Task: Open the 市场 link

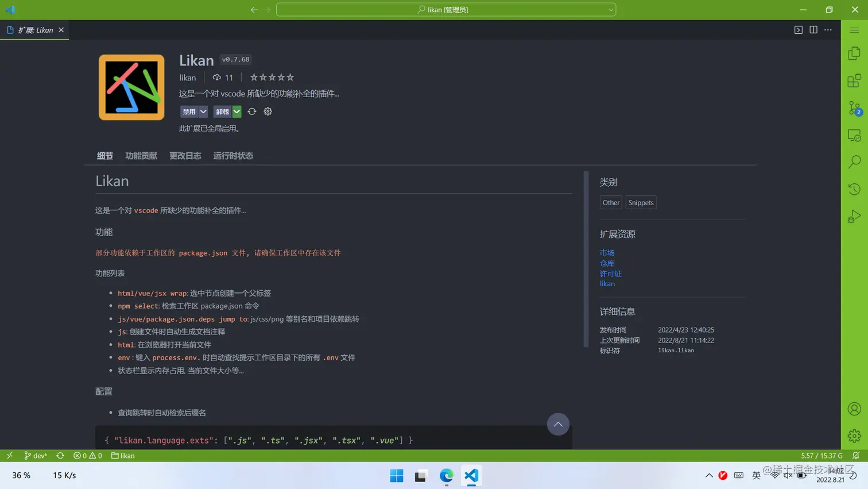Action: coord(607,252)
